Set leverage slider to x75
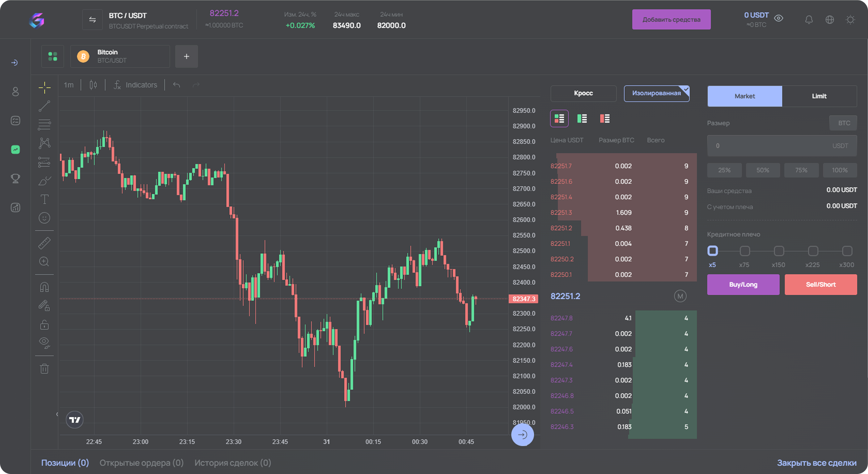 [745, 251]
